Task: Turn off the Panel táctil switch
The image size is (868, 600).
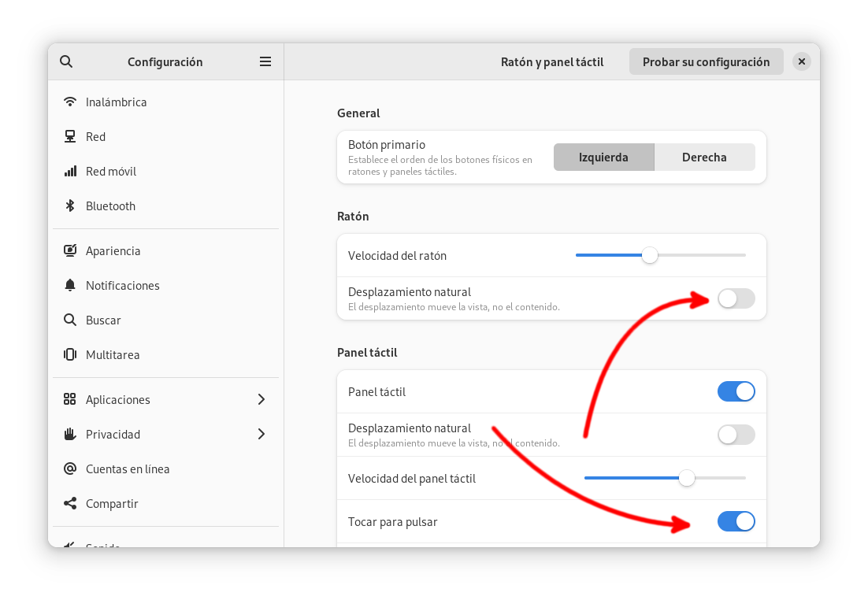Action: [x=736, y=391]
